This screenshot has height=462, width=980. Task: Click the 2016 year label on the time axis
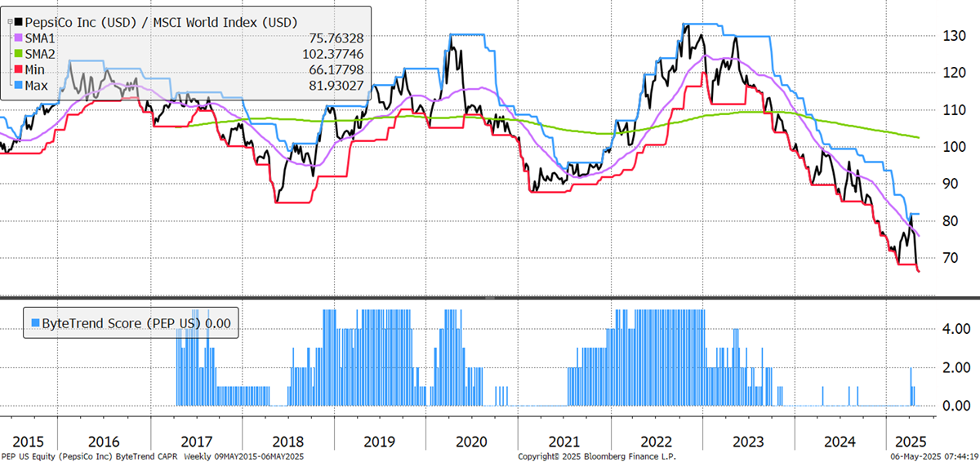click(x=103, y=441)
